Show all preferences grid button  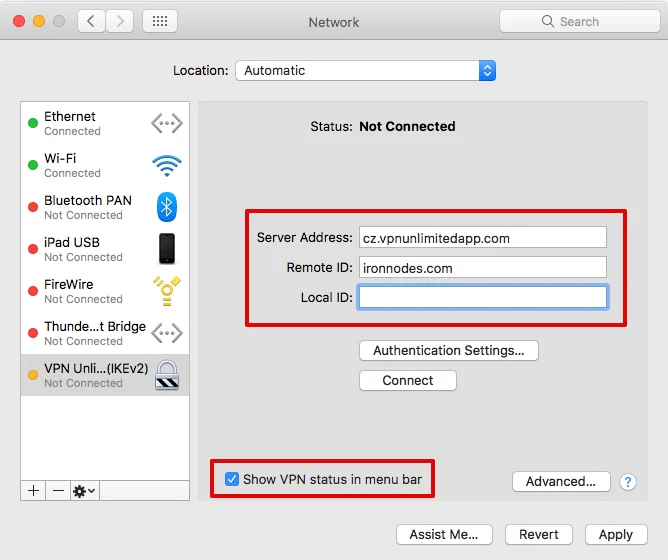click(160, 21)
